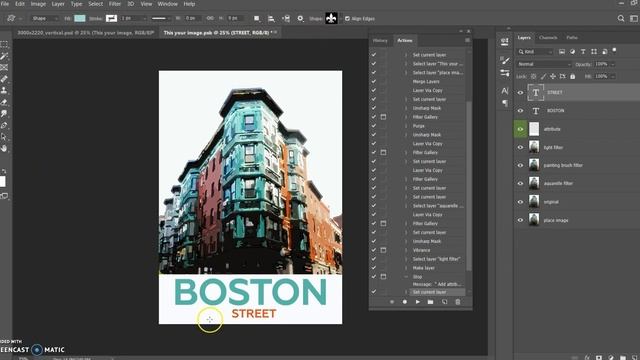Viewport: 640px width, 360px height.
Task: Create a new action set folder
Action: pos(430,302)
